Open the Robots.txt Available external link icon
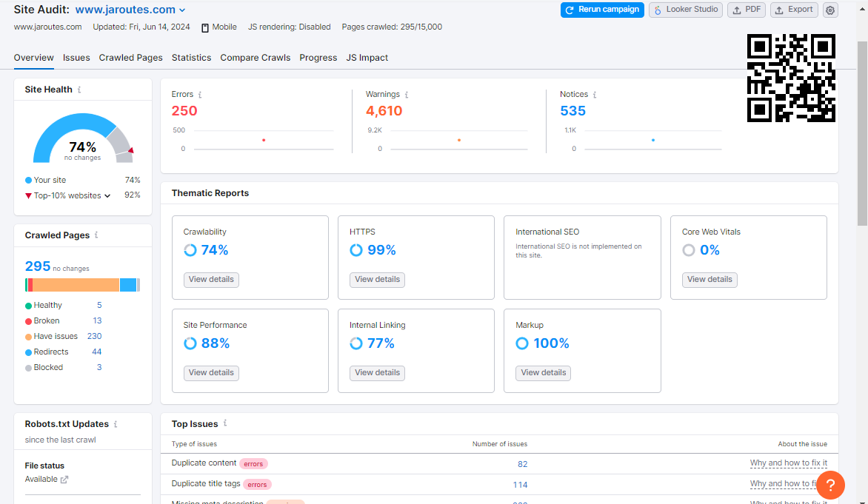The width and height of the screenshot is (868, 504). 64,480
